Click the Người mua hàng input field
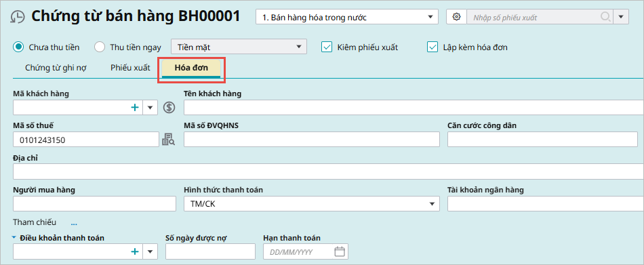This screenshot has height=265, width=644. [x=94, y=203]
